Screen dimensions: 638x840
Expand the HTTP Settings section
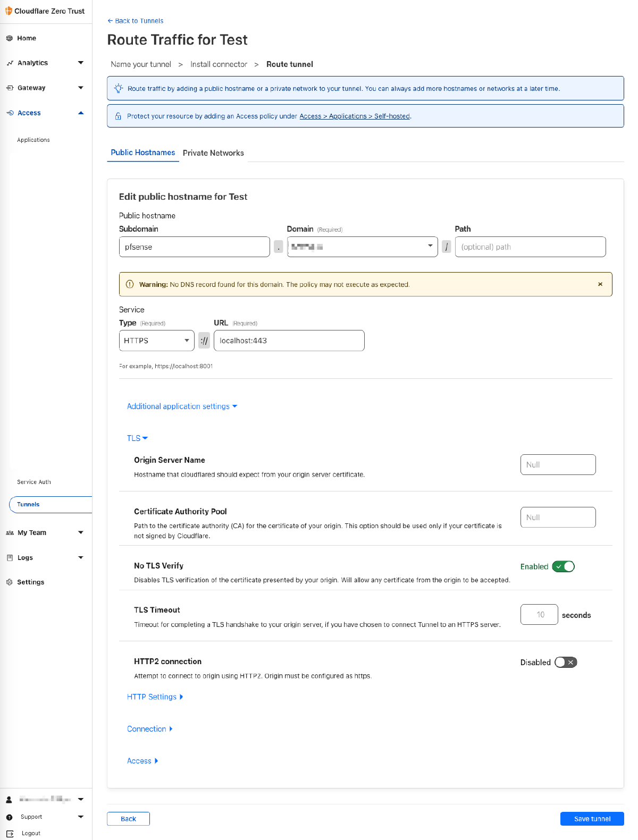pos(155,697)
